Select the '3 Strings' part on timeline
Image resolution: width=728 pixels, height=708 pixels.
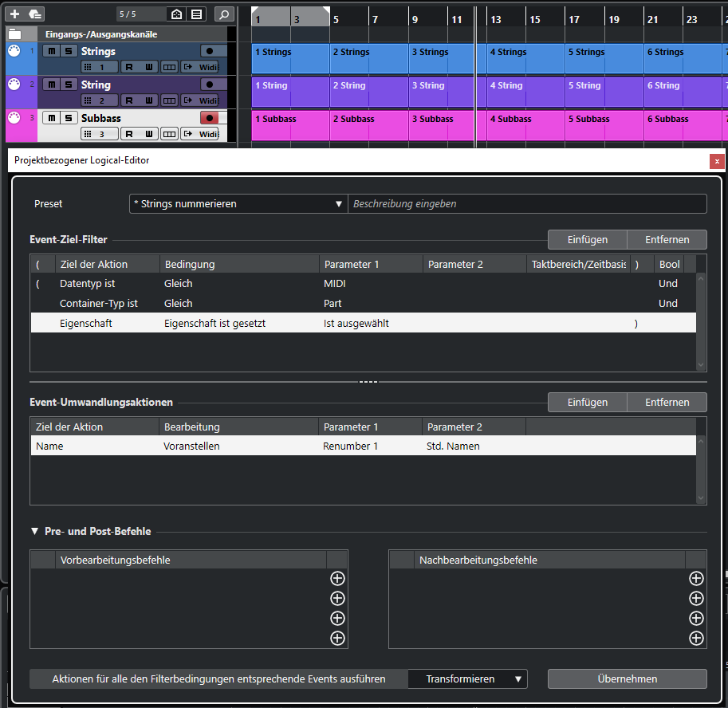pyautogui.click(x=447, y=59)
